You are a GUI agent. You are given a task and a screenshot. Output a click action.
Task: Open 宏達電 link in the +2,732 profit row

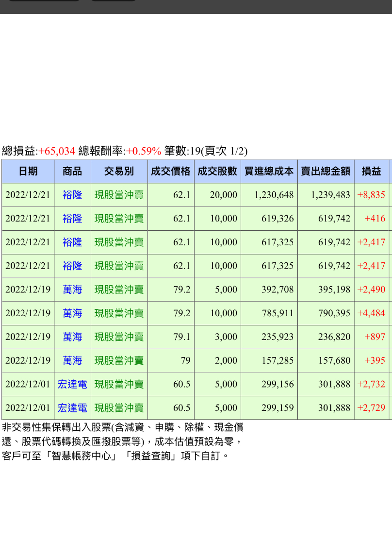point(72,384)
